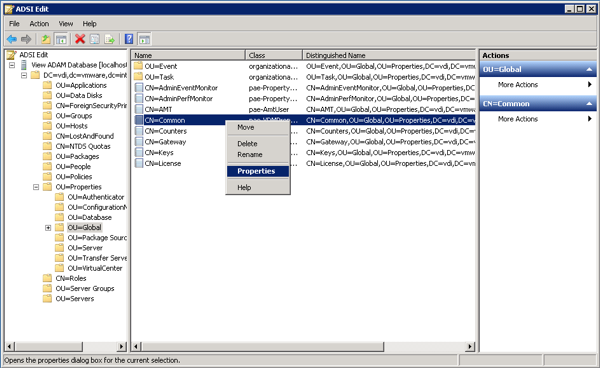
Task: Collapse the CN=Common actions section
Action: [589, 104]
